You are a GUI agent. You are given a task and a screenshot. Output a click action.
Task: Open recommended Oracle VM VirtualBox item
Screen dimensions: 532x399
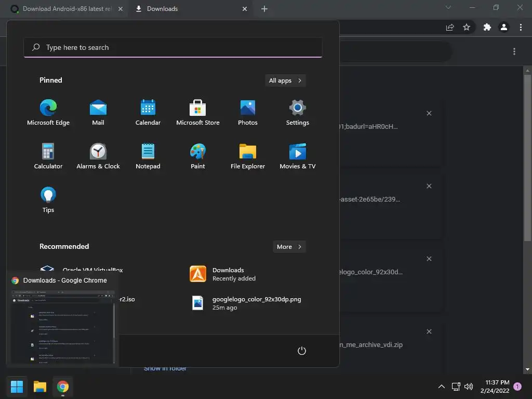coord(82,270)
